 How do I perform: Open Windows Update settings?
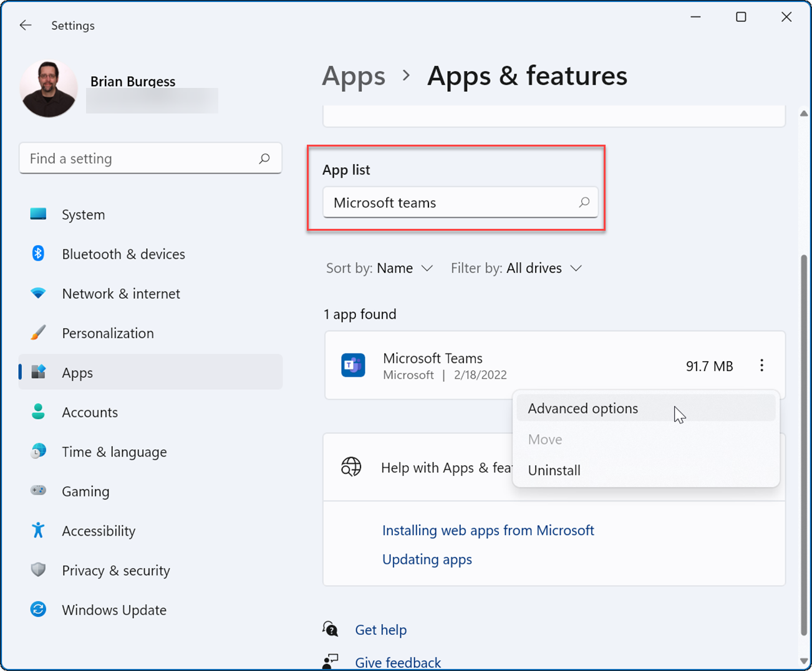pos(38,610)
